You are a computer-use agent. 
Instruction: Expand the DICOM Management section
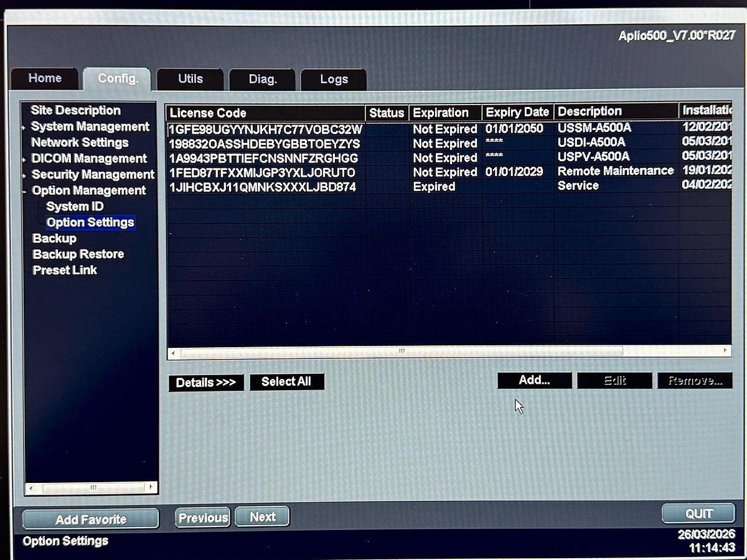point(23,159)
